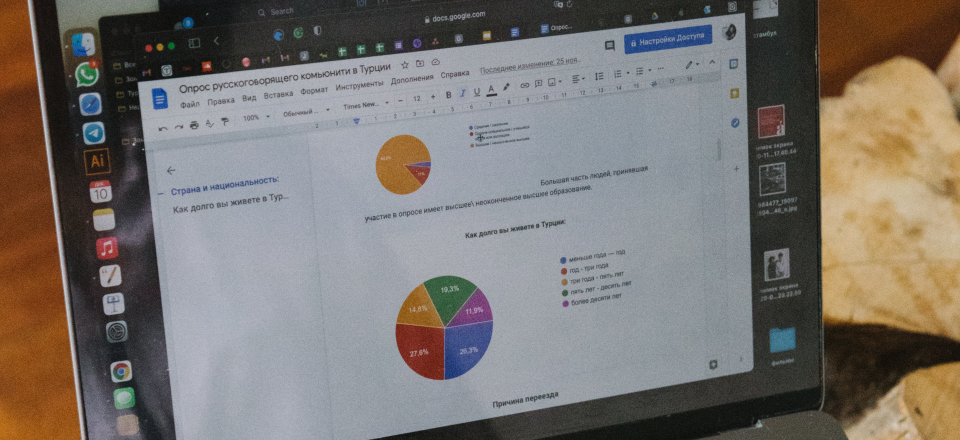The width and height of the screenshot is (960, 440).
Task: Check the cloud save status icon
Action: click(435, 62)
